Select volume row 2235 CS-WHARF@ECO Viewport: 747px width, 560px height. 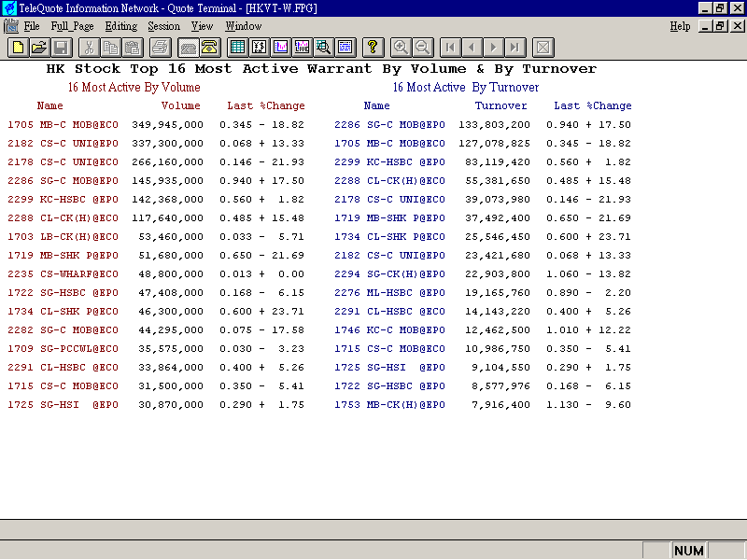[156, 273]
